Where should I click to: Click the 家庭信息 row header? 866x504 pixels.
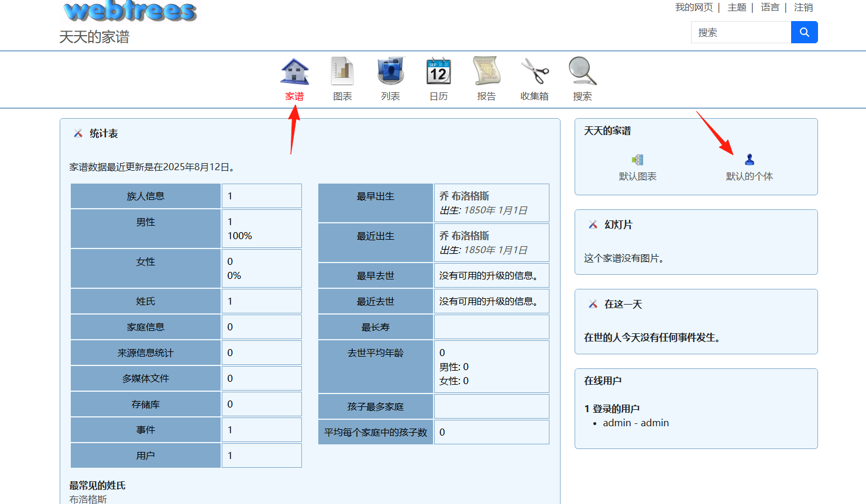click(146, 327)
